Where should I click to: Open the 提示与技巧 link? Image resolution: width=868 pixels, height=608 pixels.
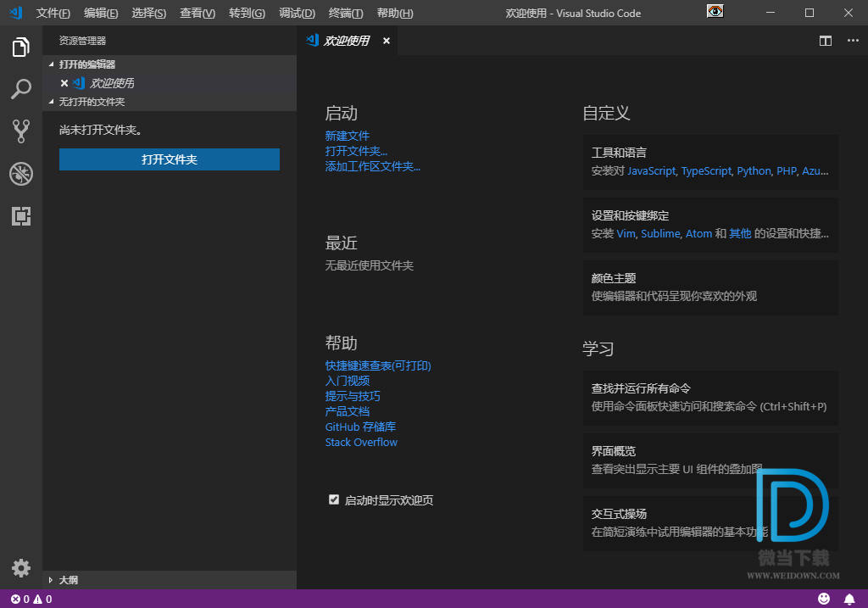(x=353, y=397)
